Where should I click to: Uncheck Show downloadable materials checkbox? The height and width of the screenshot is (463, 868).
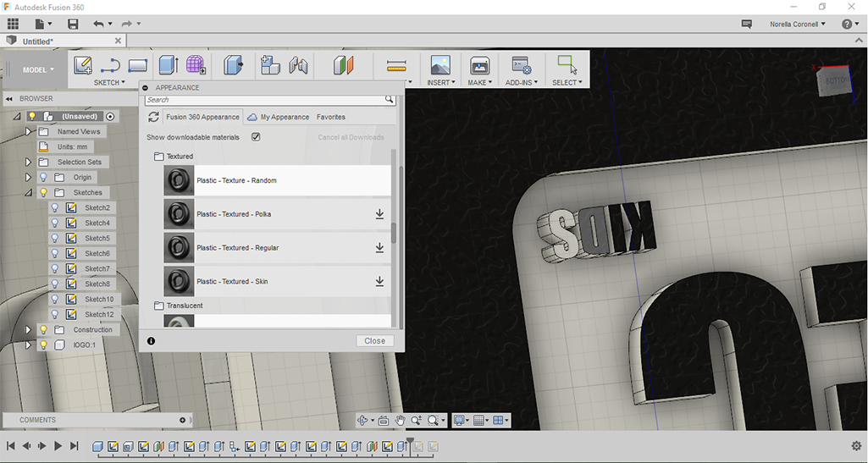256,136
